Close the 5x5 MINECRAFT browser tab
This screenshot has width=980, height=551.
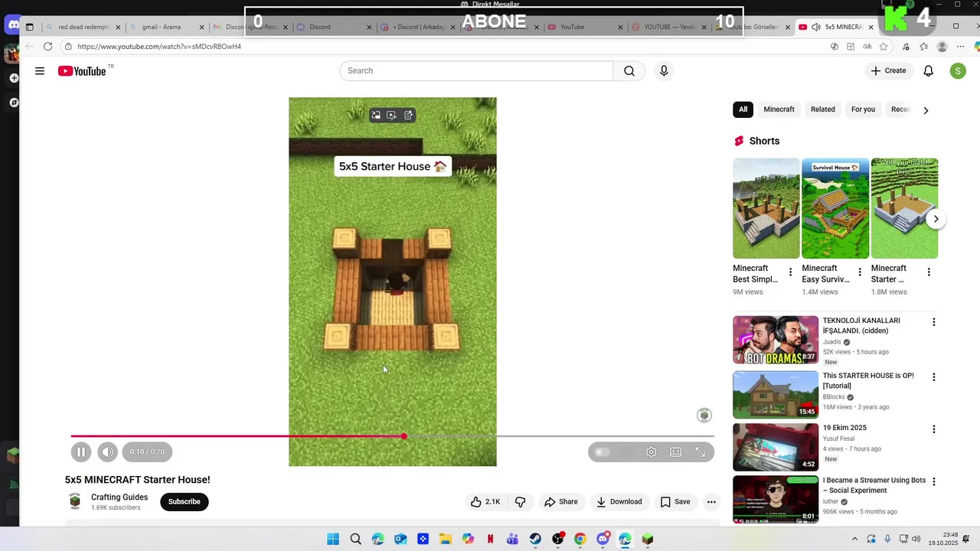871,27
